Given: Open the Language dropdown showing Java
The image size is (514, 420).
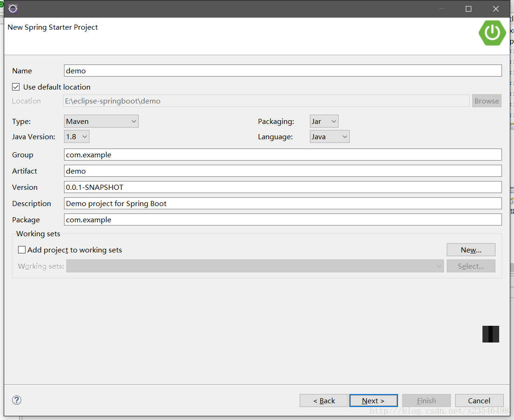Looking at the screenshot, I should tap(329, 137).
